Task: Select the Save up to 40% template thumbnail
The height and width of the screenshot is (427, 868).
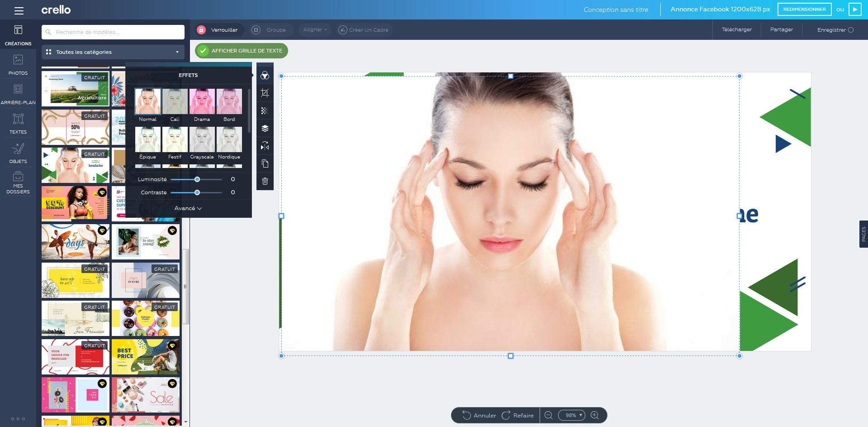Action: point(76,280)
